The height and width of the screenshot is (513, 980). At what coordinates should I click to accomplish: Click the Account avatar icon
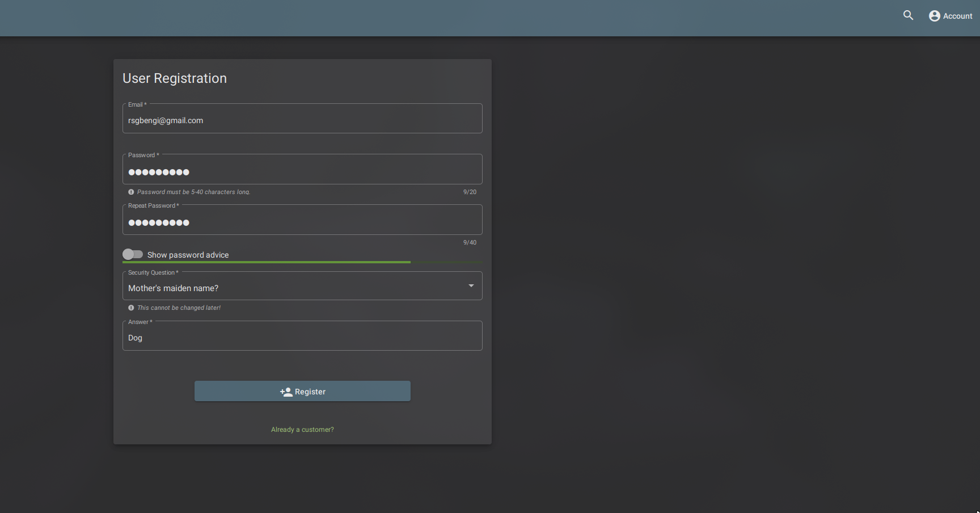coord(934,16)
